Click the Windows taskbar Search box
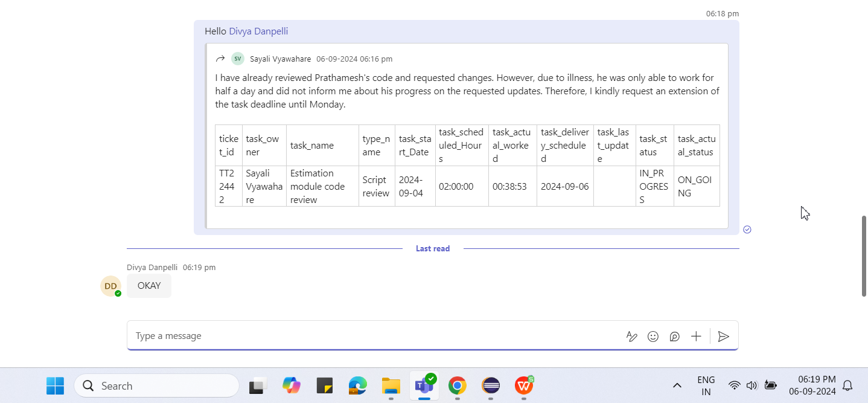The image size is (868, 403). pos(156,385)
